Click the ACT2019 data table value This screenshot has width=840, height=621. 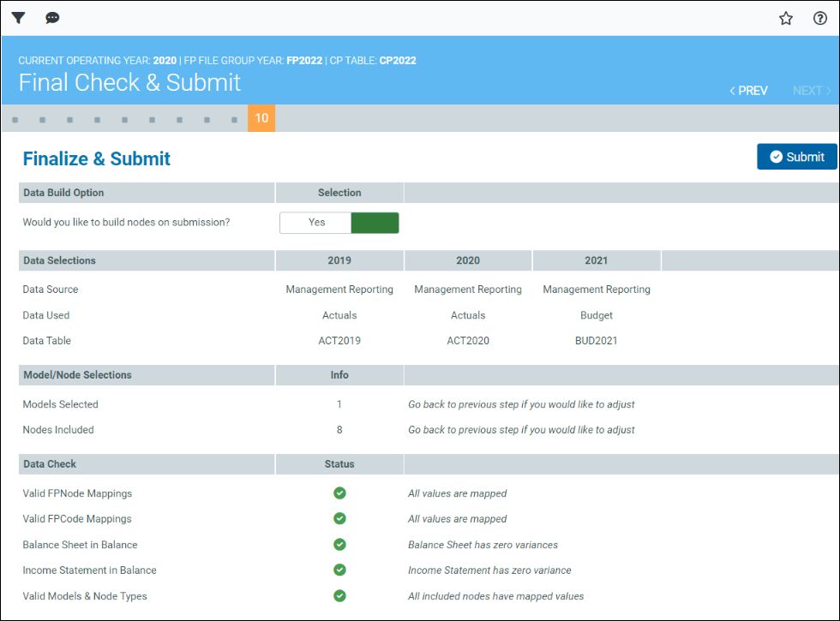point(339,341)
